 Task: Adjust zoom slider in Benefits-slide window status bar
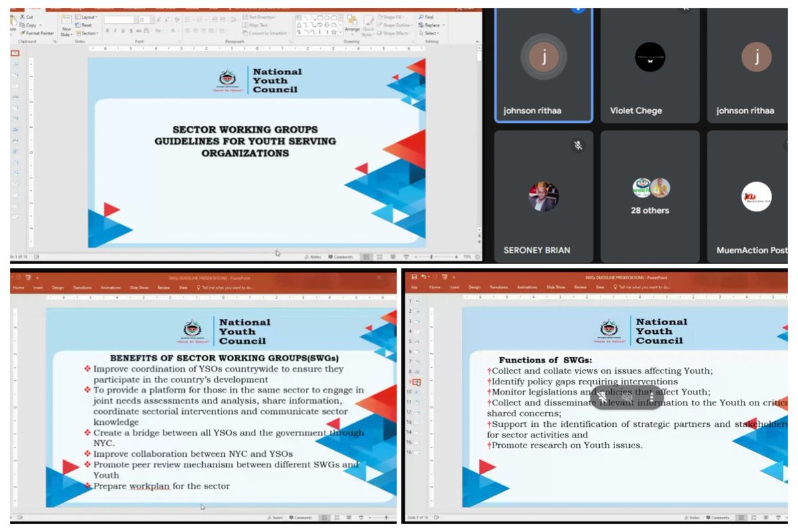pos(382,517)
